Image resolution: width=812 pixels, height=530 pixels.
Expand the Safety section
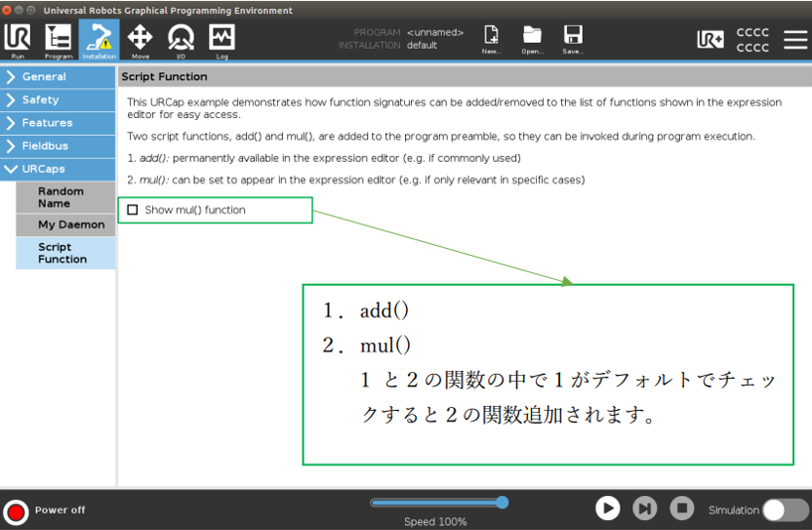[58, 100]
